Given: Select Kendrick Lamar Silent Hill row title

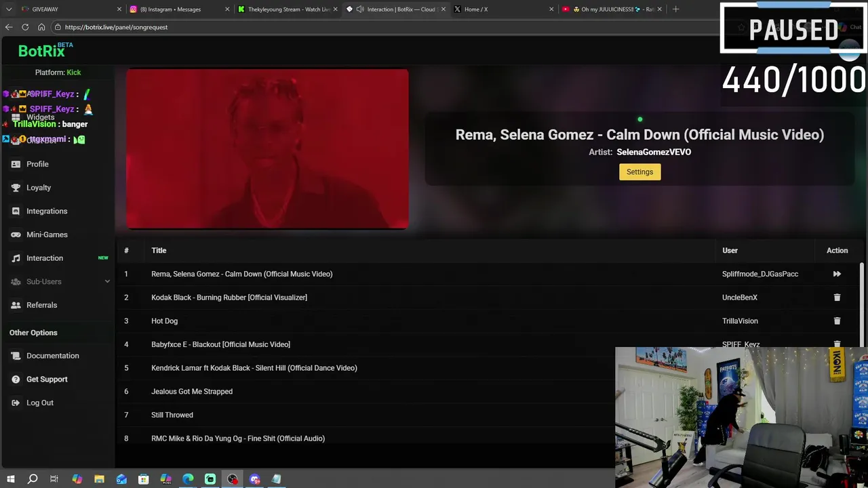Looking at the screenshot, I should pos(254,368).
